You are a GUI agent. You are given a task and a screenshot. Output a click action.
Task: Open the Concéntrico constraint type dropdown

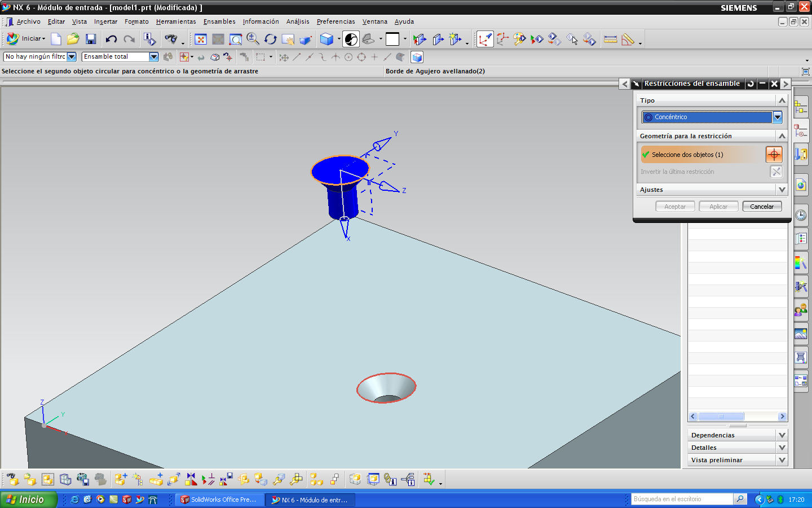pyautogui.click(x=778, y=117)
